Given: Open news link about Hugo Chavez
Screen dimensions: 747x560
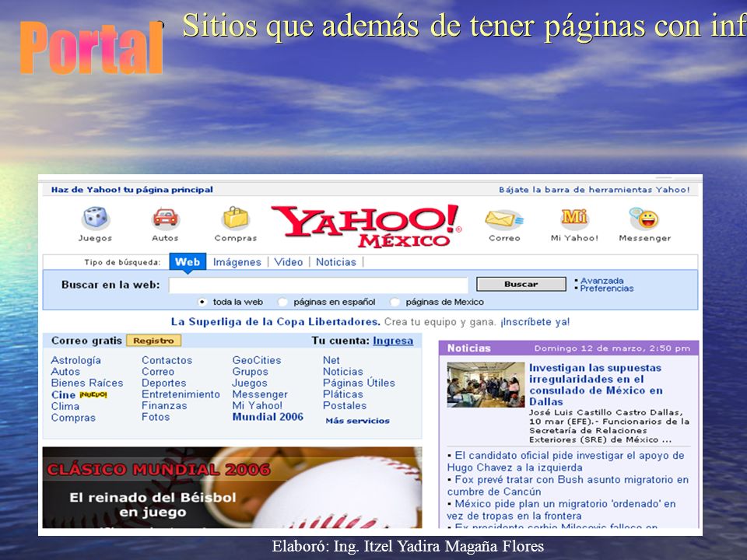Looking at the screenshot, I should click(x=566, y=461).
